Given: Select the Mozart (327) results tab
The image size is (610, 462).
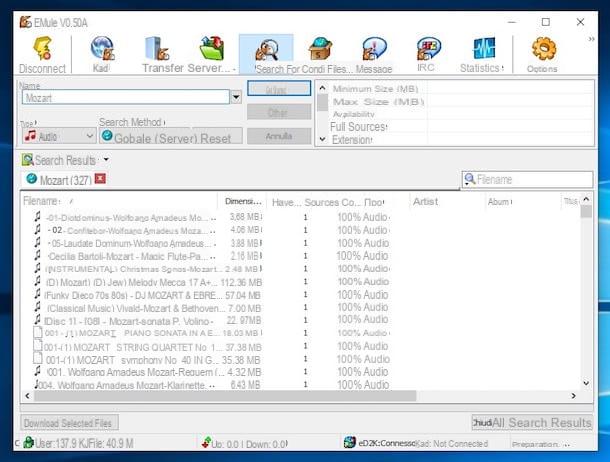Looking at the screenshot, I should (65, 180).
